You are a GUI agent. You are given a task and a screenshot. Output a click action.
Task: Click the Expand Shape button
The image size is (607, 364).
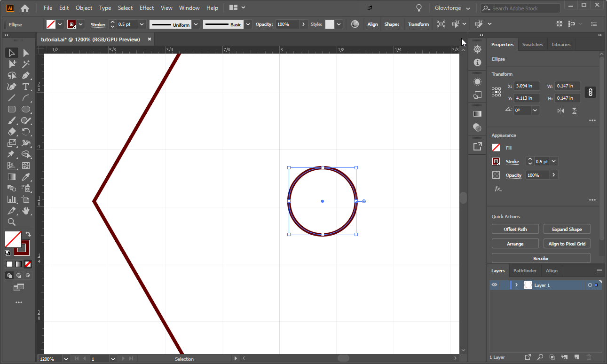point(567,229)
